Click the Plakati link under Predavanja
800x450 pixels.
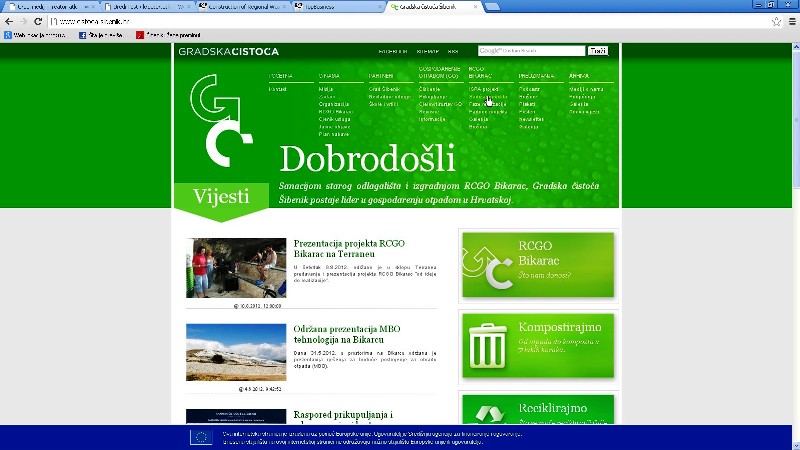[527, 104]
